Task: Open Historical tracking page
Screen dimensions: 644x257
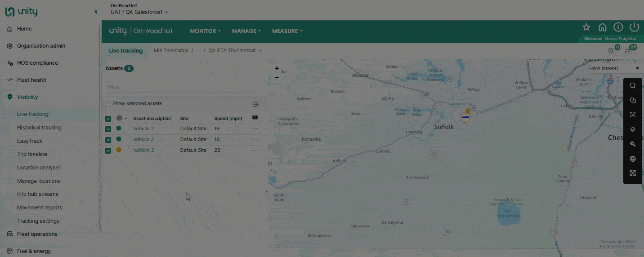Action: point(39,128)
